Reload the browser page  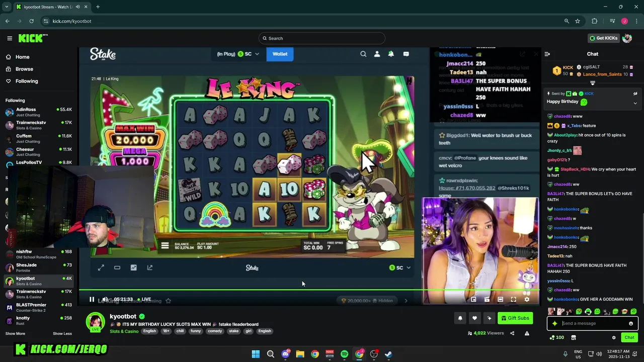click(31, 21)
